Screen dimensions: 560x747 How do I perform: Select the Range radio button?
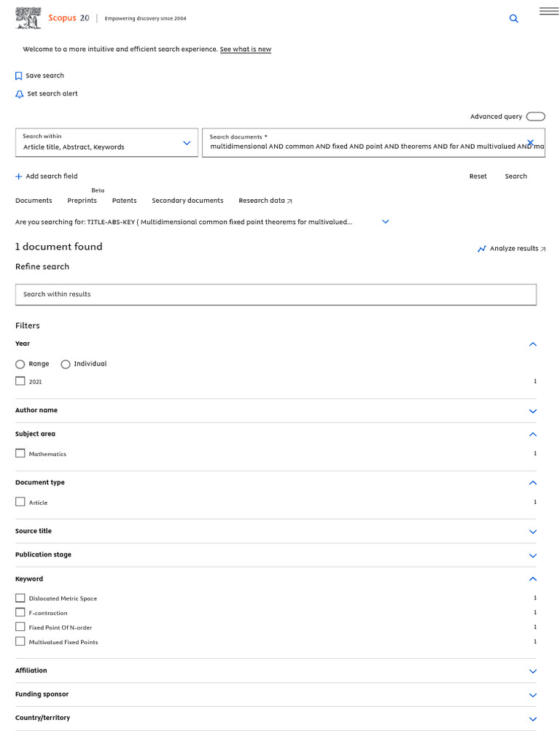pyautogui.click(x=20, y=365)
